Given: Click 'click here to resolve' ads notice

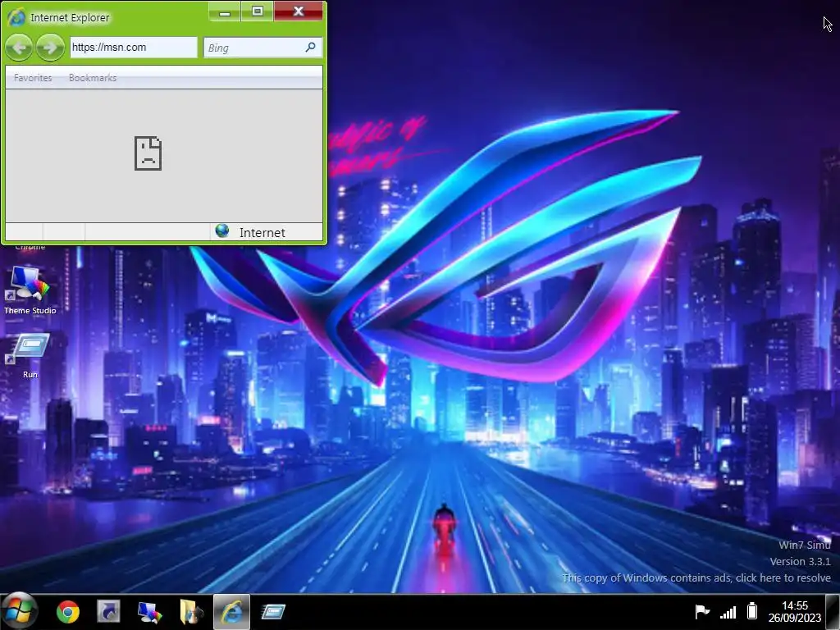Looking at the screenshot, I should tap(783, 578).
